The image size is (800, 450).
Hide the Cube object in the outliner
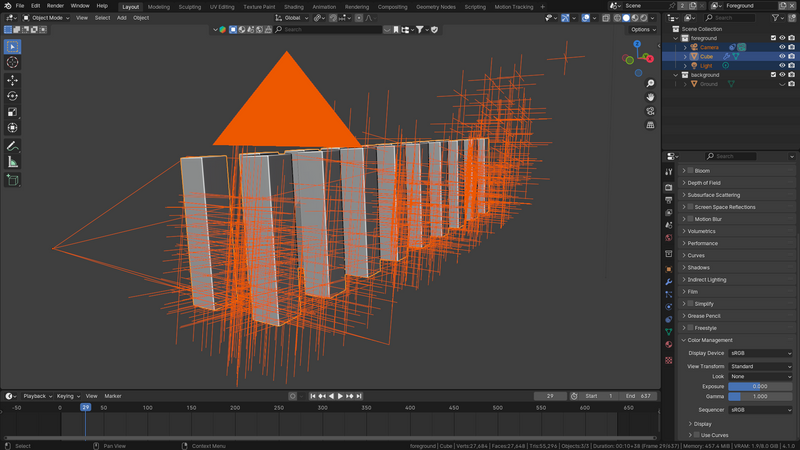pos(782,57)
